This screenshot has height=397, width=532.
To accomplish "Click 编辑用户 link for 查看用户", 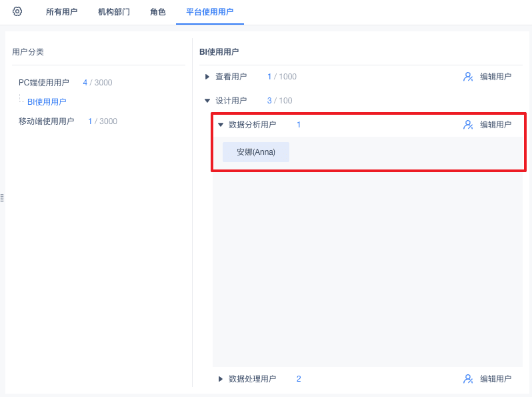I will [x=495, y=77].
